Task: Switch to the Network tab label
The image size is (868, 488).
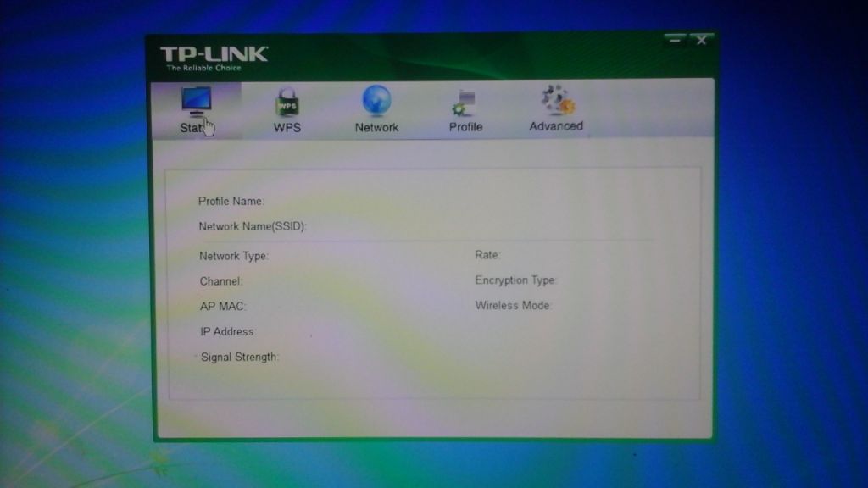Action: tap(376, 127)
